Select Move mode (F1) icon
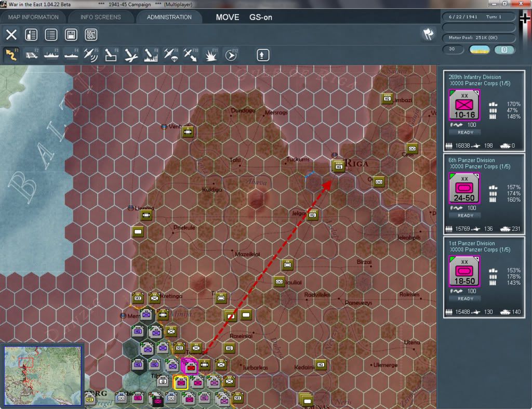The height and width of the screenshot is (409, 532). click(11, 55)
